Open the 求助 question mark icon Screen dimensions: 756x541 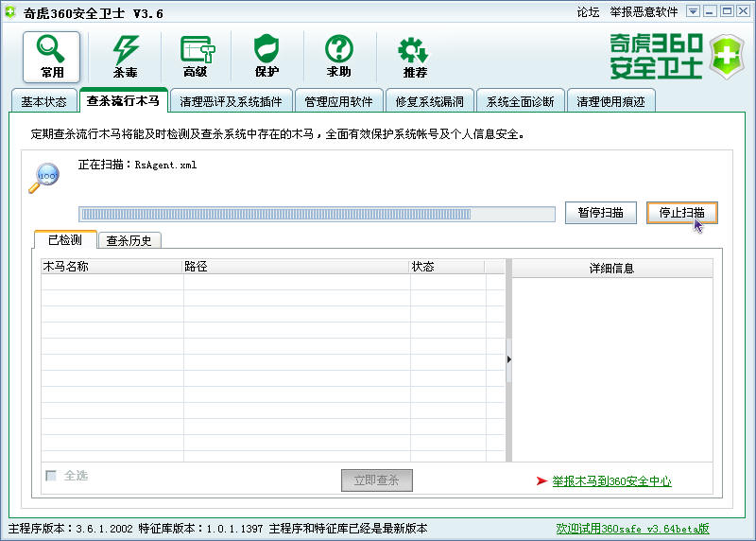[x=339, y=57]
